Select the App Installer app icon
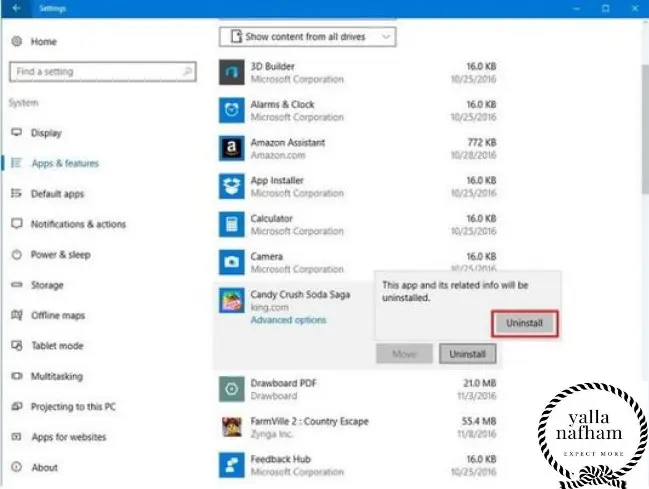This screenshot has width=649, height=489. click(231, 186)
